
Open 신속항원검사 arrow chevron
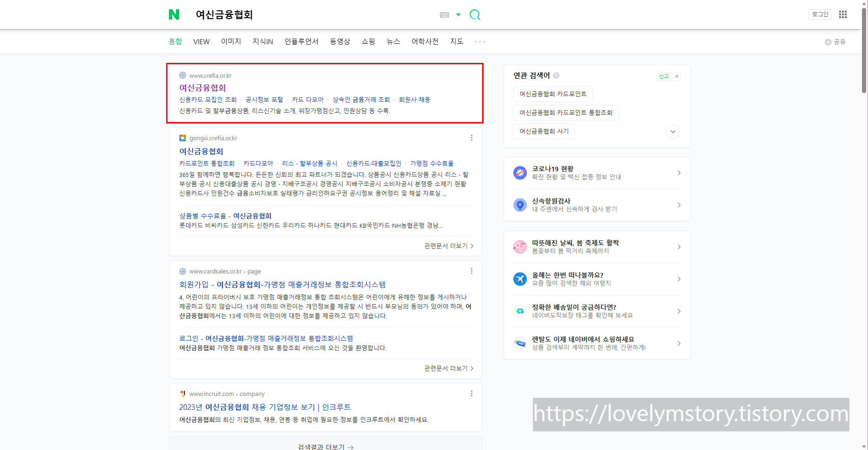click(679, 205)
